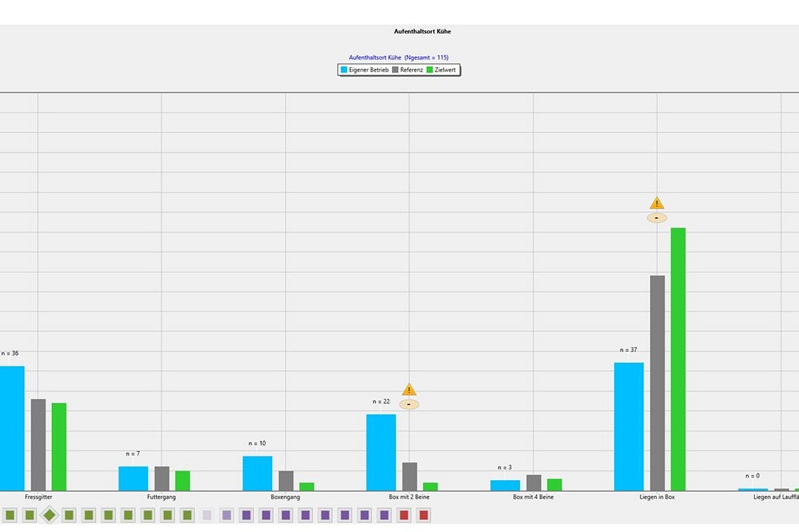Viewport: 799px width, 532px height.
Task: Click the last red square page marker
Action: click(x=423, y=515)
